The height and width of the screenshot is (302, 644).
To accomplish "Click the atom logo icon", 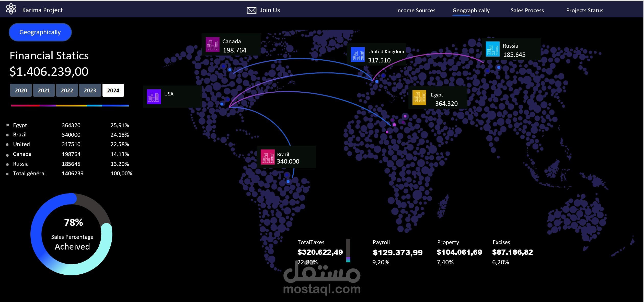I will 11,9.
